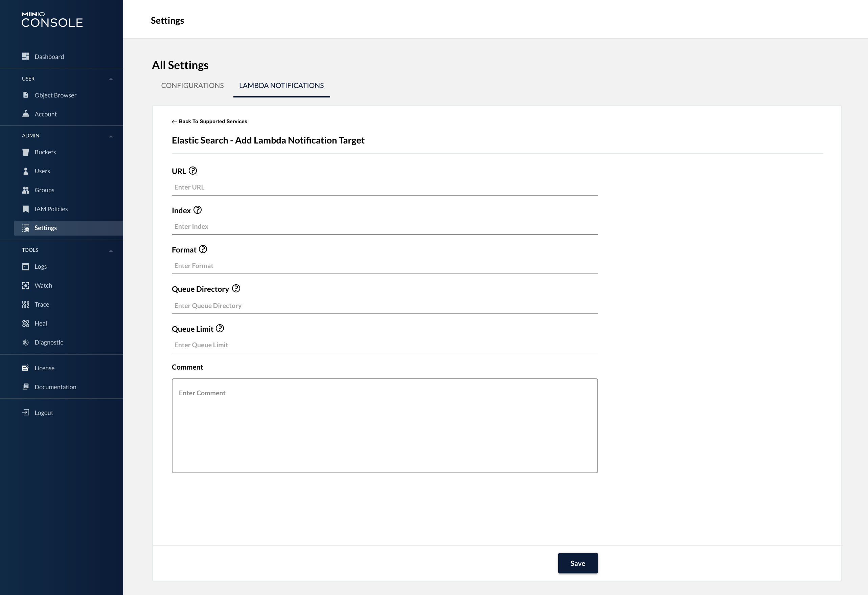Select the Lambda Notifications tab

pyautogui.click(x=281, y=86)
